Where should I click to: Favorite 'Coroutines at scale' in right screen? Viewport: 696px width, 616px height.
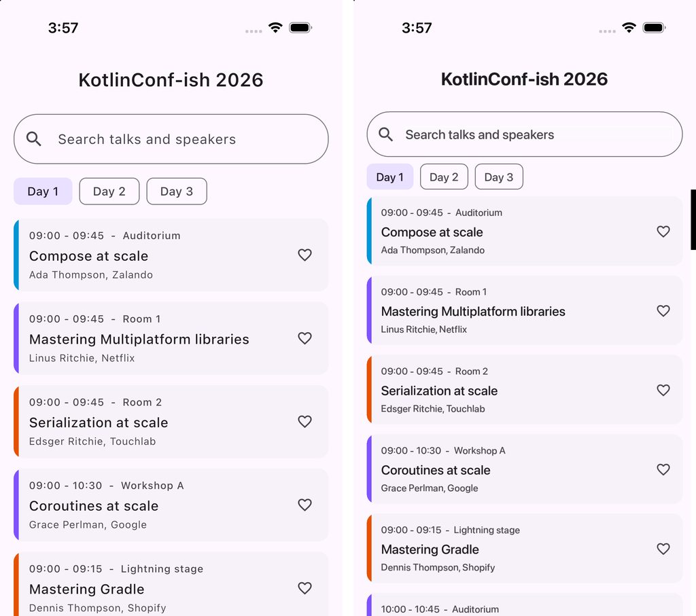(663, 470)
